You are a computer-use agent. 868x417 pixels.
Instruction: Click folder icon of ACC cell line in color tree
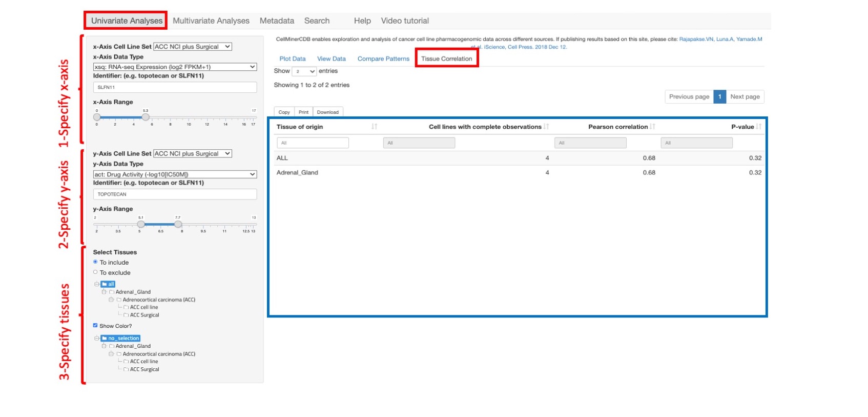126,362
